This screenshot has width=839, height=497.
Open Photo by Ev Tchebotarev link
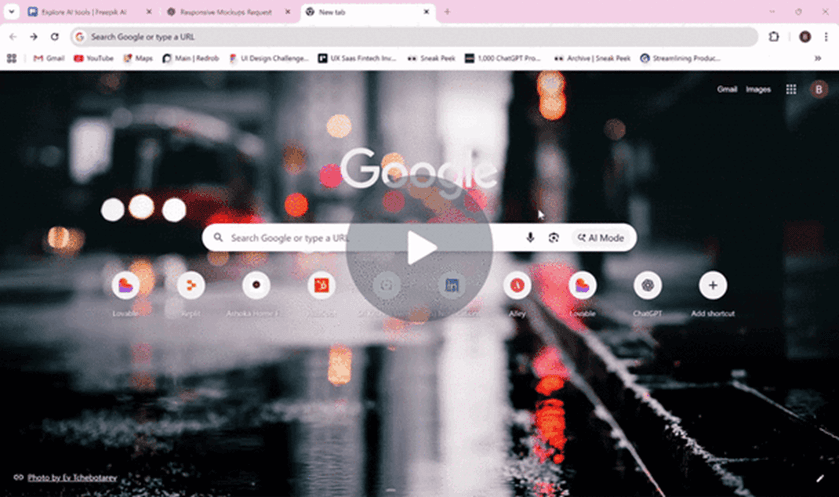72,477
